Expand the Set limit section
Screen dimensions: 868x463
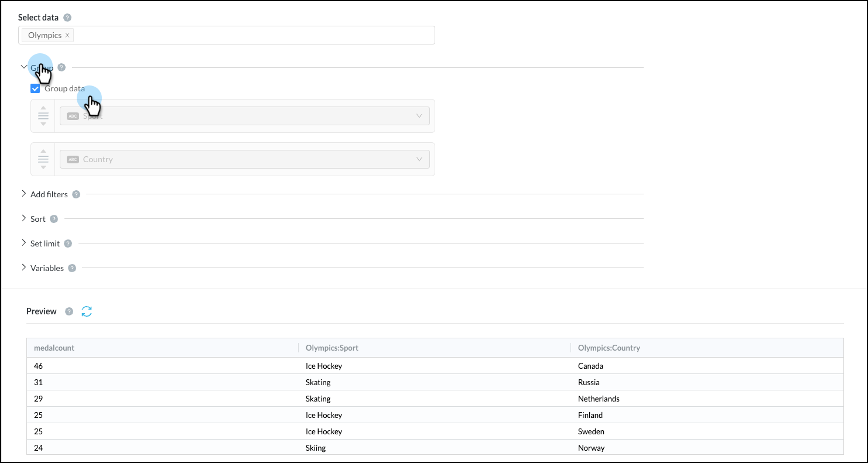pyautogui.click(x=24, y=243)
